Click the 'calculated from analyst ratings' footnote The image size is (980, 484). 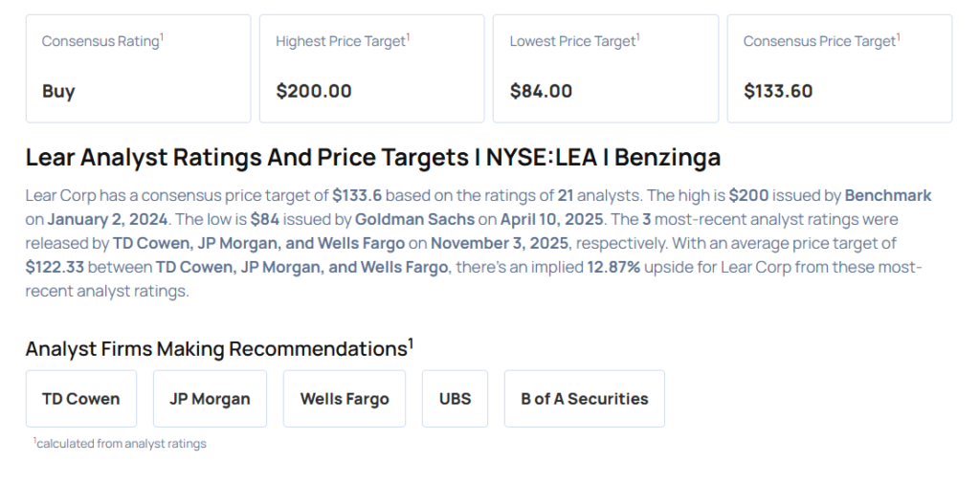[x=121, y=444]
